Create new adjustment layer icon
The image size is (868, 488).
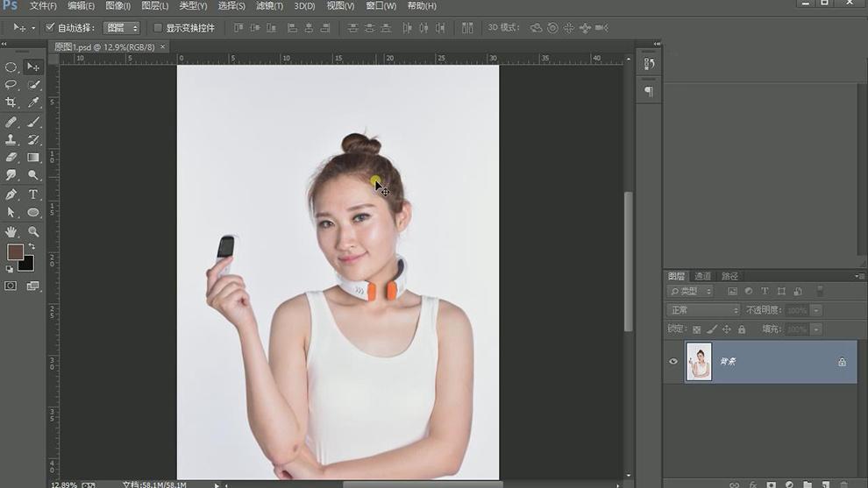[x=789, y=484]
